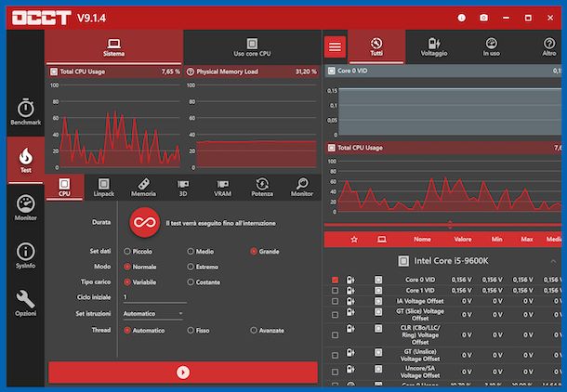Check GT (Slice) Voltage Offset checkbox
This screenshot has width=567, height=392.
[335, 315]
